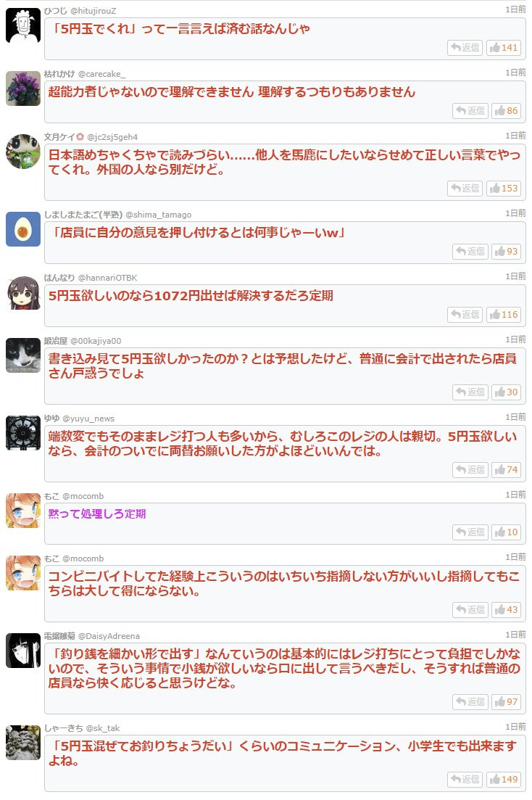The width and height of the screenshot is (532, 800).
Task: Open the @yuyu_news username link
Action: click(88, 418)
